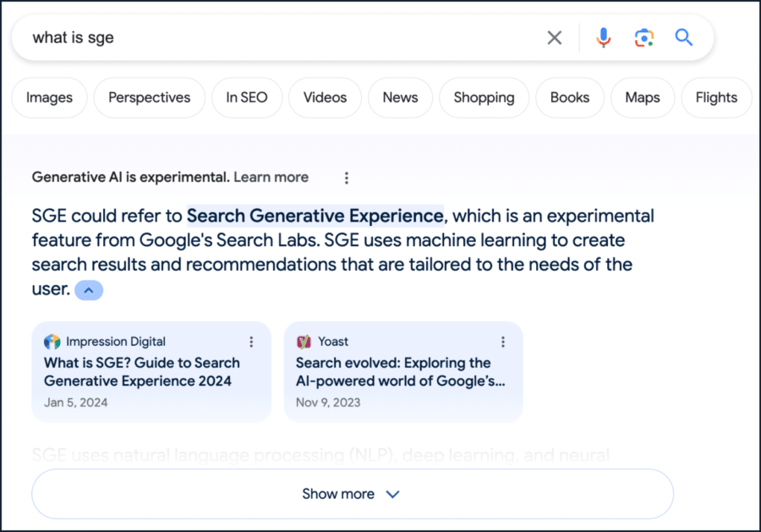This screenshot has height=532, width=761.
Task: Open the three-dot menu on Impression Digital card
Action: tap(251, 342)
